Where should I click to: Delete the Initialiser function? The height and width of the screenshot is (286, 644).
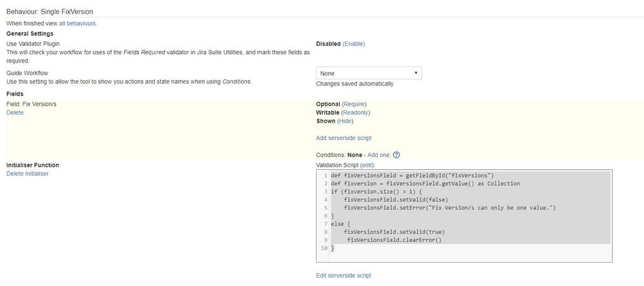[x=28, y=174]
